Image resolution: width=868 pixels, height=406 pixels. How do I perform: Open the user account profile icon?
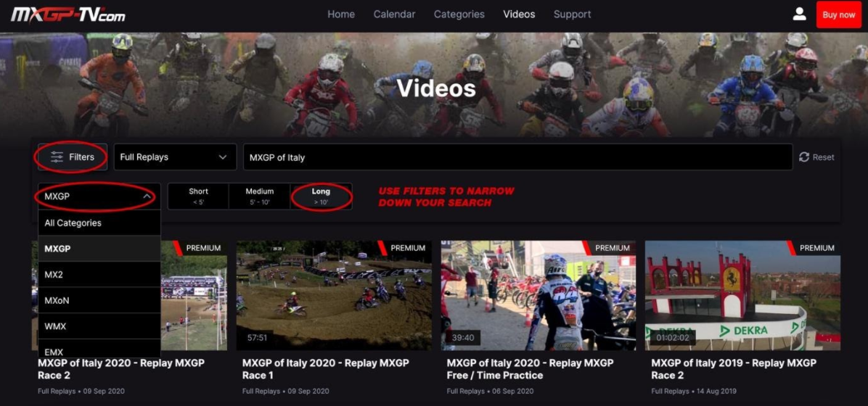click(x=799, y=14)
